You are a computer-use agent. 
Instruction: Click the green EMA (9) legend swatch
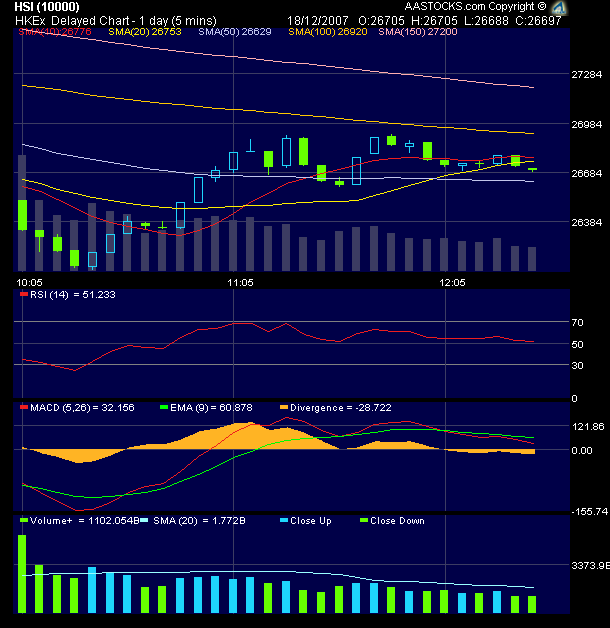coord(163,407)
